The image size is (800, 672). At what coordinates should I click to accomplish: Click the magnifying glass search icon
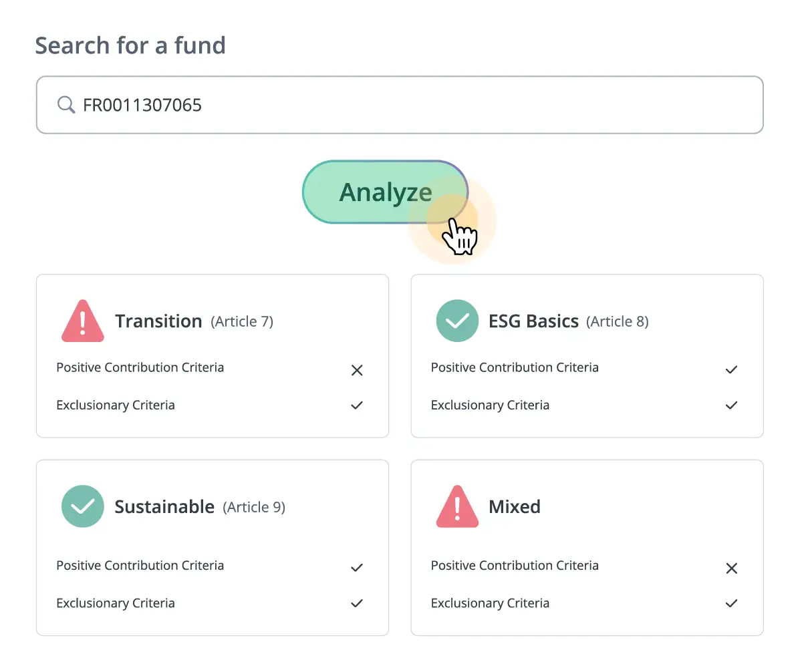(x=65, y=104)
